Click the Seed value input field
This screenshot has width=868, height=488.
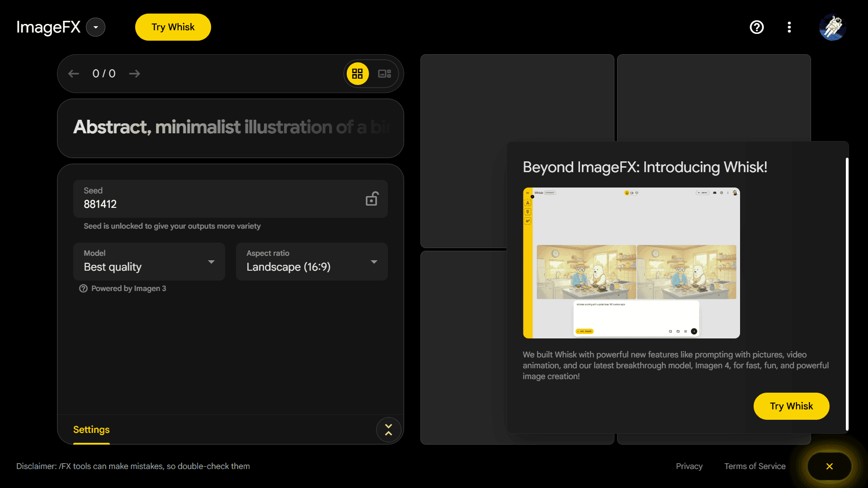click(217, 204)
